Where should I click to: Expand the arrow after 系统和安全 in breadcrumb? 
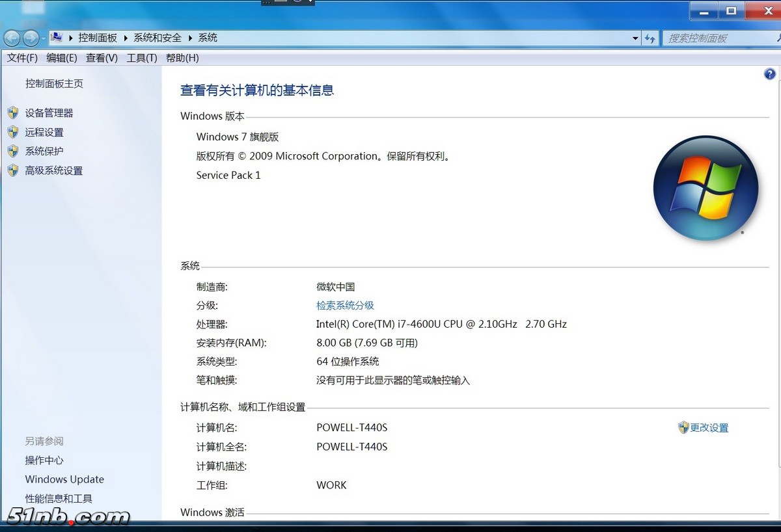[191, 38]
